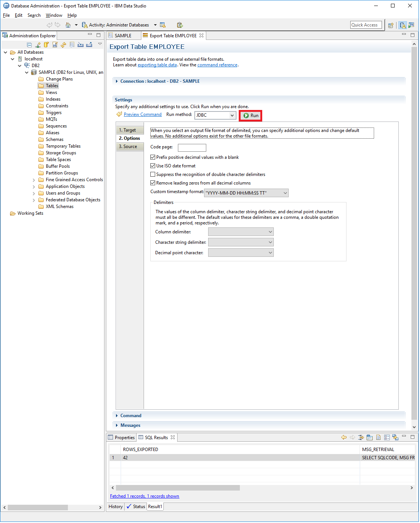Image resolution: width=420 pixels, height=523 pixels.
Task: Open the Administration Explorer view menu triangle
Action: point(100,44)
